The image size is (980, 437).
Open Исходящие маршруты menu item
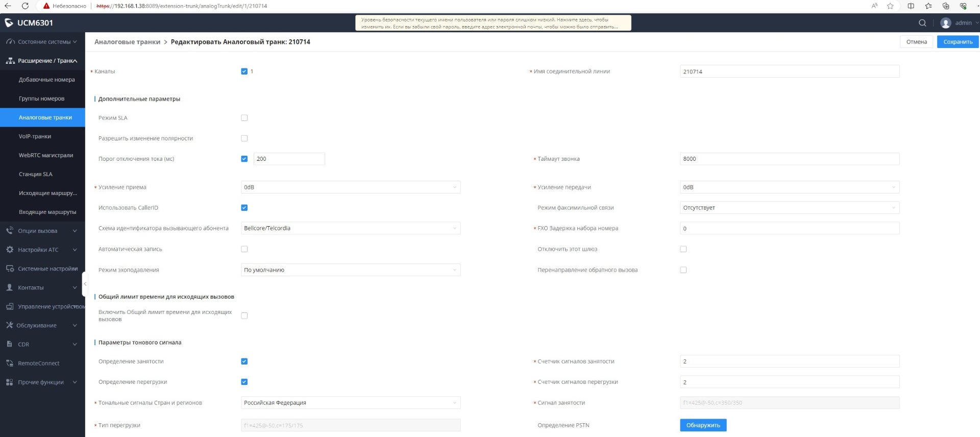(42, 193)
